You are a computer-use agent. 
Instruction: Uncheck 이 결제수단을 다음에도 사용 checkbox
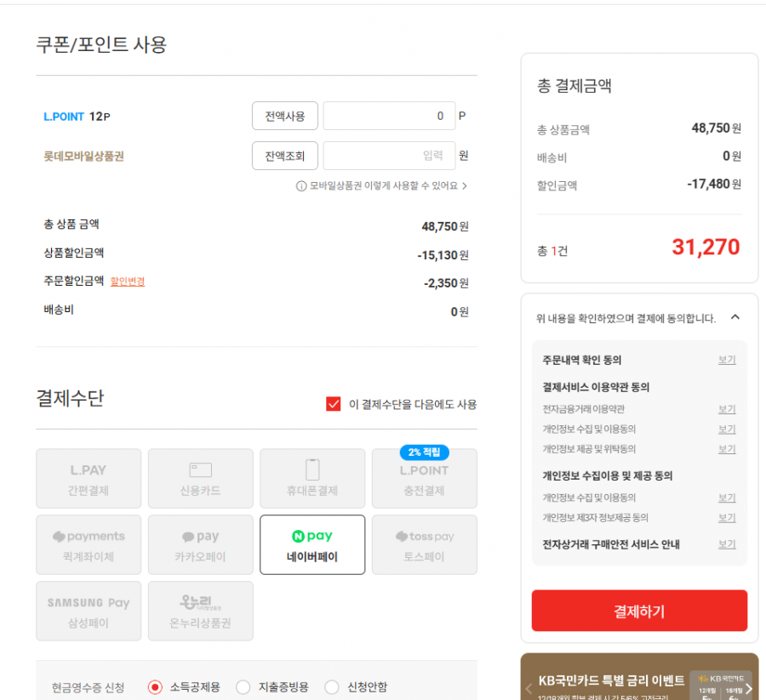coord(334,404)
